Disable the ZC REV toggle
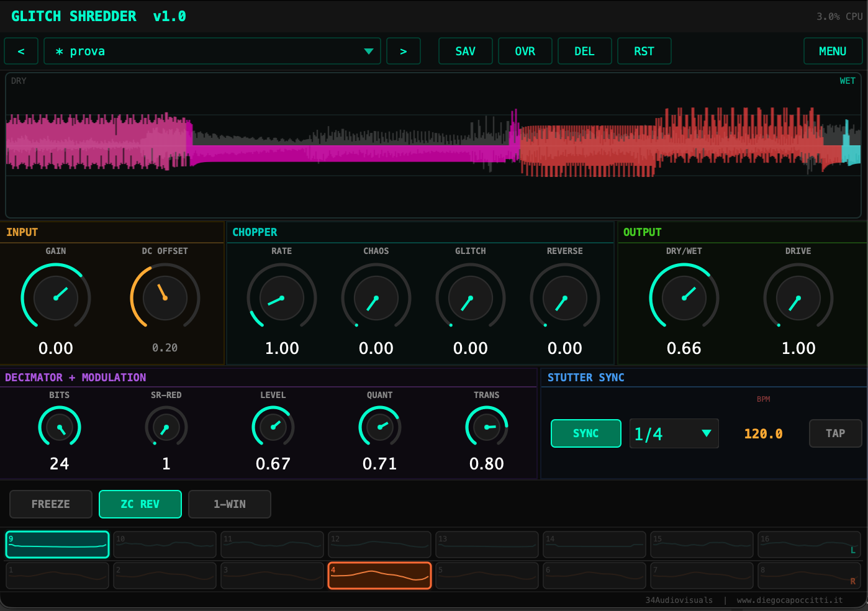 click(140, 504)
